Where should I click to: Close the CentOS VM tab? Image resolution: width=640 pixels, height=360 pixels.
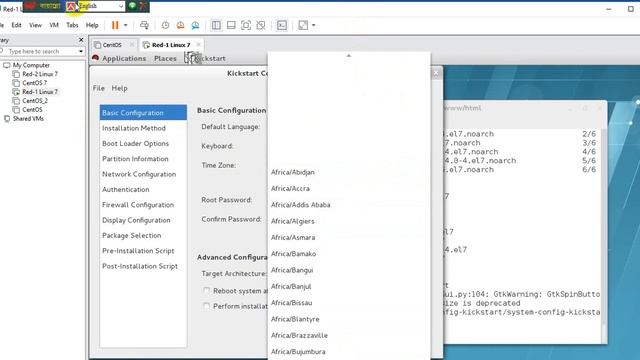tap(132, 44)
